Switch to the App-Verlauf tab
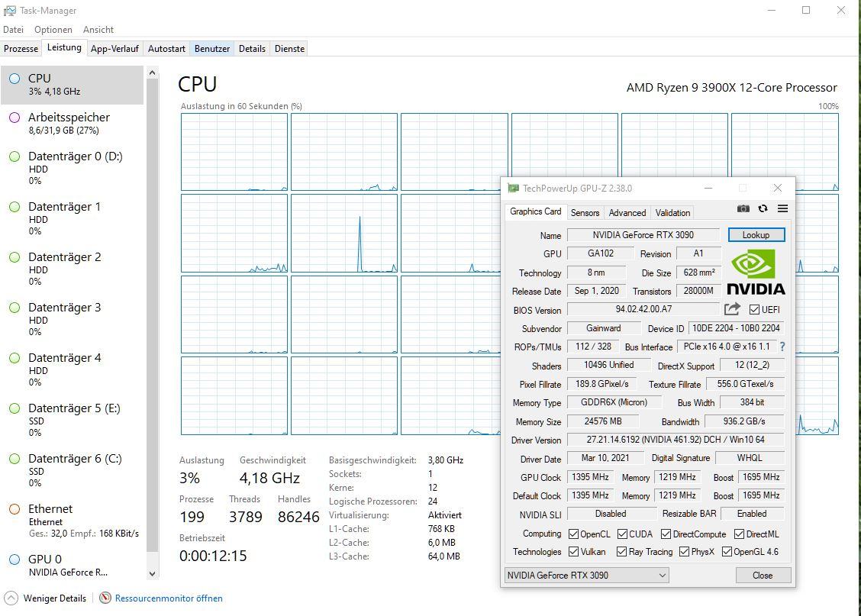 [114, 49]
